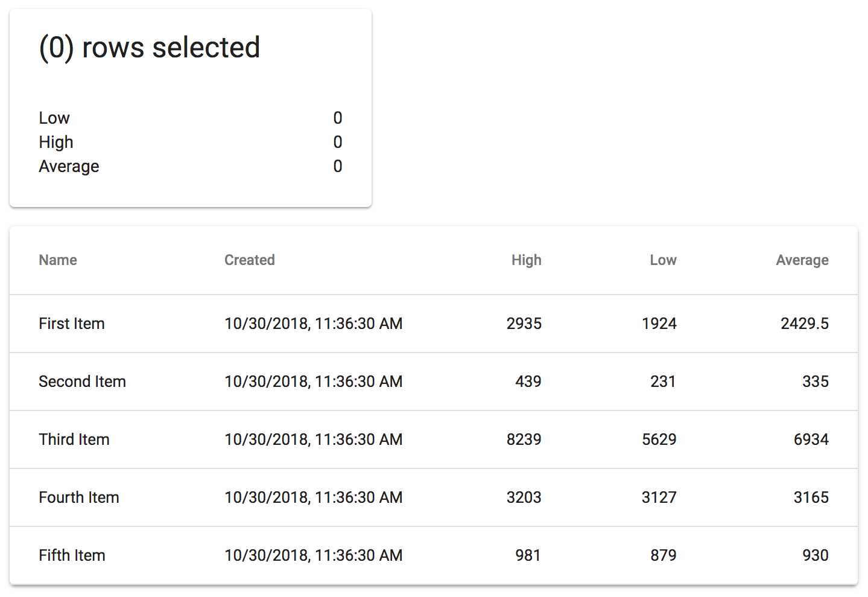Click Fifth Item's average value 930
Viewport: 868px width, 597px height.
(815, 555)
